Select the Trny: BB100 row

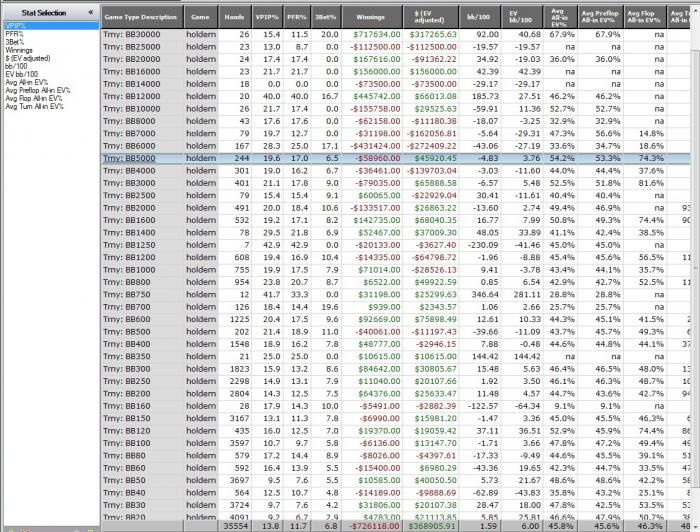tap(396, 443)
